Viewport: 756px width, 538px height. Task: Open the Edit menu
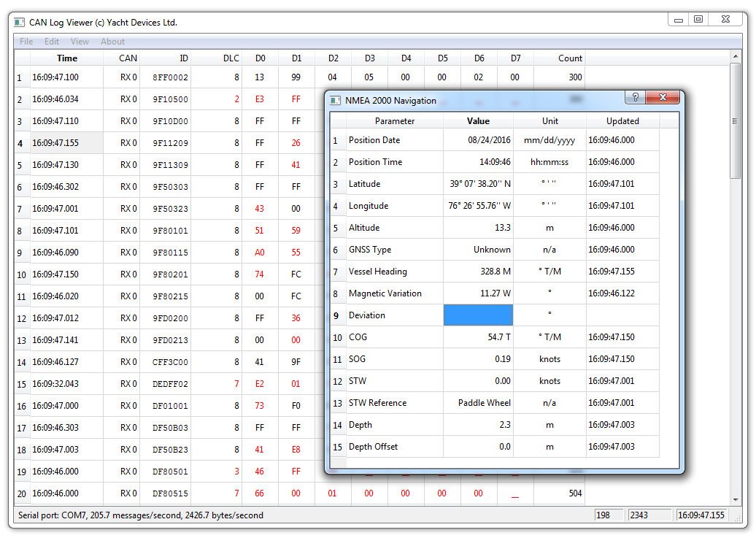click(52, 42)
